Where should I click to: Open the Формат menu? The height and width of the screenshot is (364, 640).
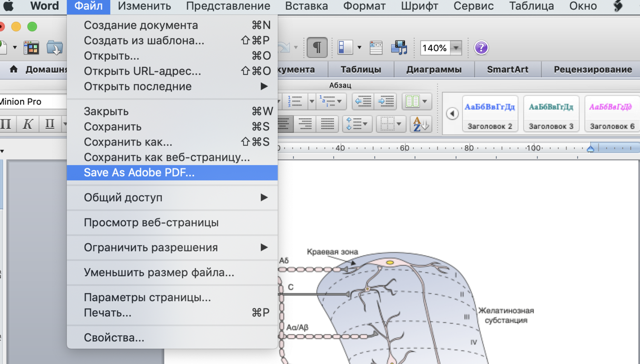[x=364, y=6]
